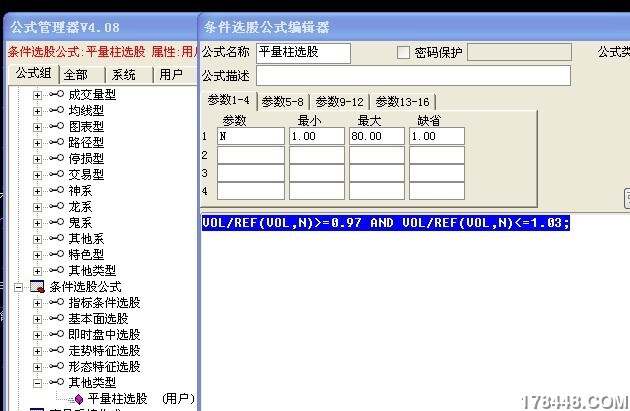Click the group icon beside 特色型
Screen dimensions: 630x411
56,254
